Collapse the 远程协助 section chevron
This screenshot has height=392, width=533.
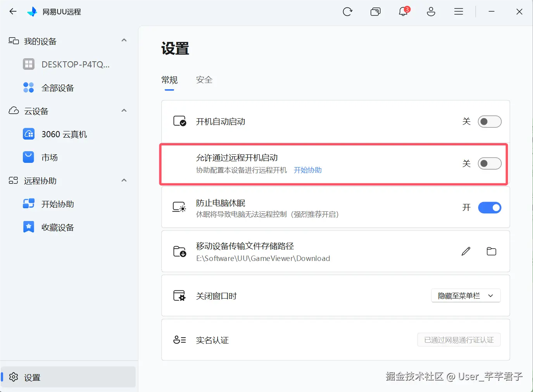124,180
